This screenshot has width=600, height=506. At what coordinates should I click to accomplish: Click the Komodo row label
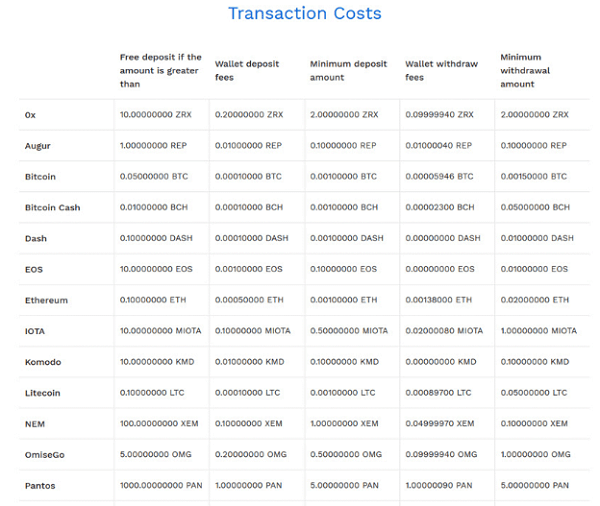43,362
